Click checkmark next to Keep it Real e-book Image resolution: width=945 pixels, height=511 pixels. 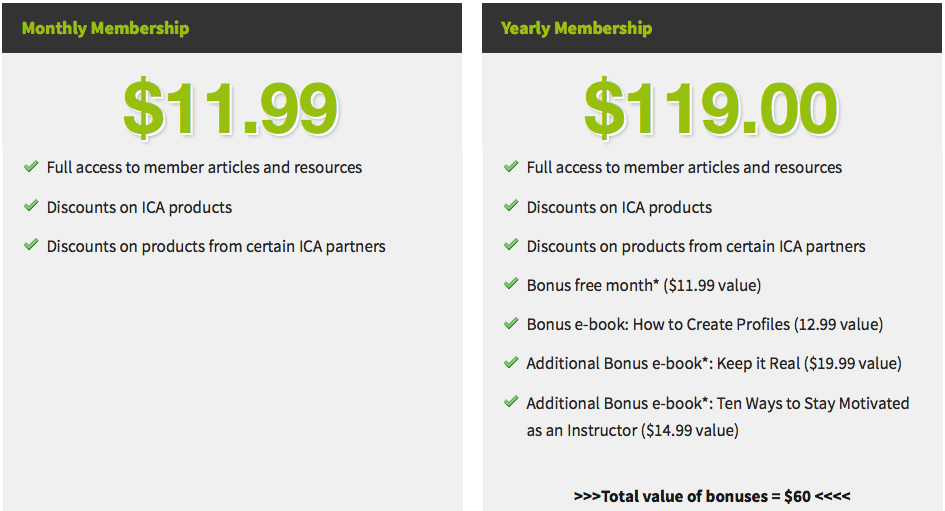point(510,363)
